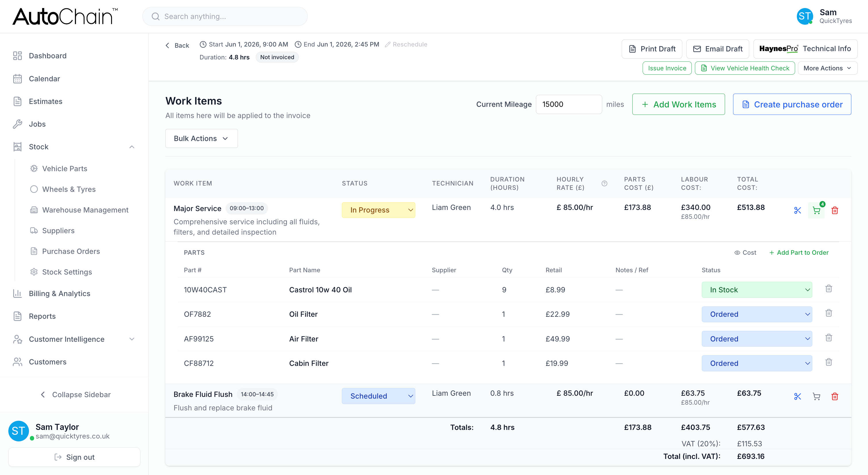Click the Warehouse Management icon

tap(34, 210)
